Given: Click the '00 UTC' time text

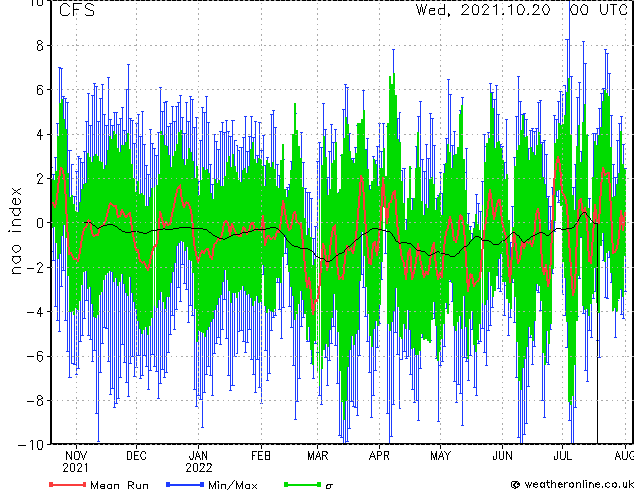Looking at the screenshot, I should [x=599, y=10].
